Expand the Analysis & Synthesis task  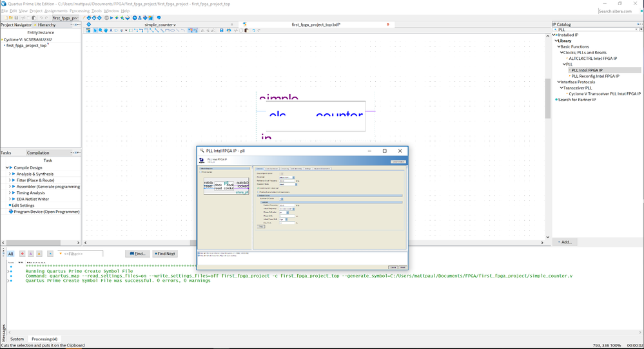(8, 174)
